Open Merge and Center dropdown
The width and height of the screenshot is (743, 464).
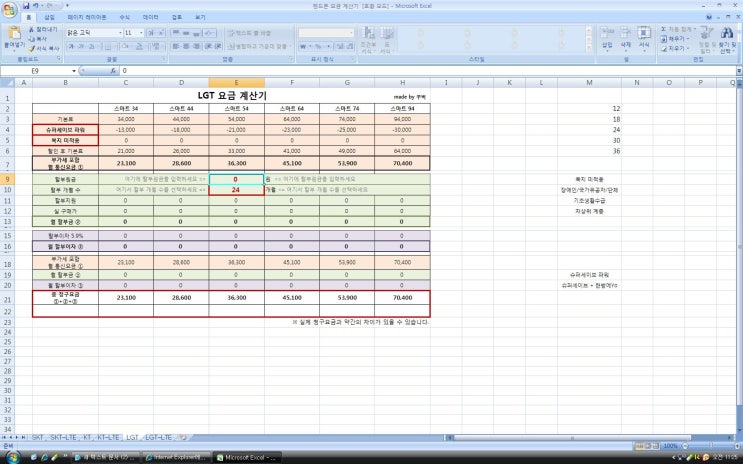tap(290, 46)
